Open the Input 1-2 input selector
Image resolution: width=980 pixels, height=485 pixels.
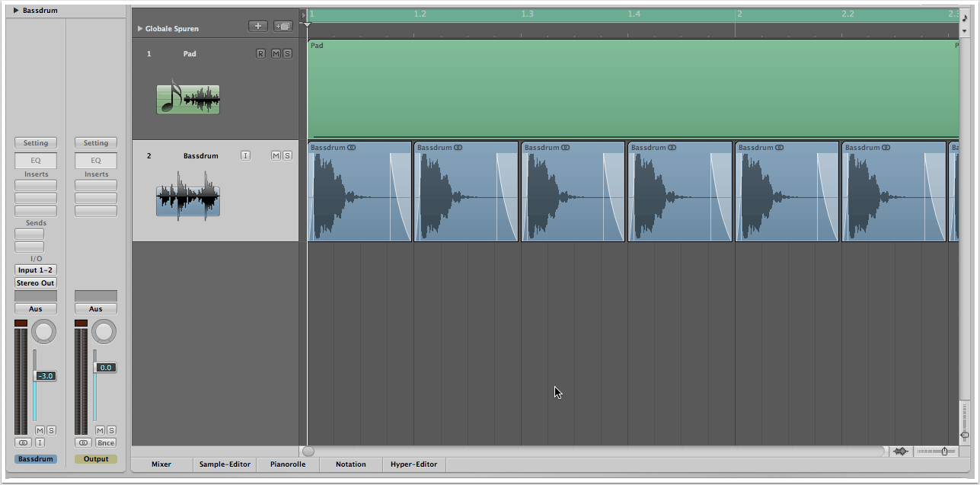pyautogui.click(x=36, y=270)
